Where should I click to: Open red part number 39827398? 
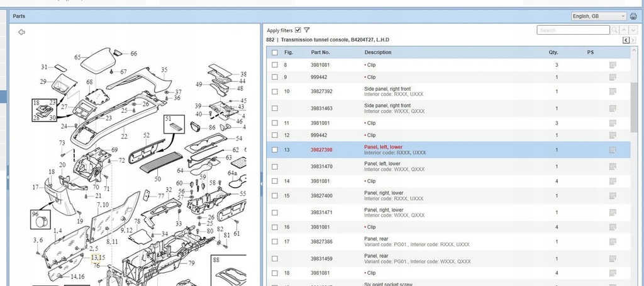(x=321, y=150)
